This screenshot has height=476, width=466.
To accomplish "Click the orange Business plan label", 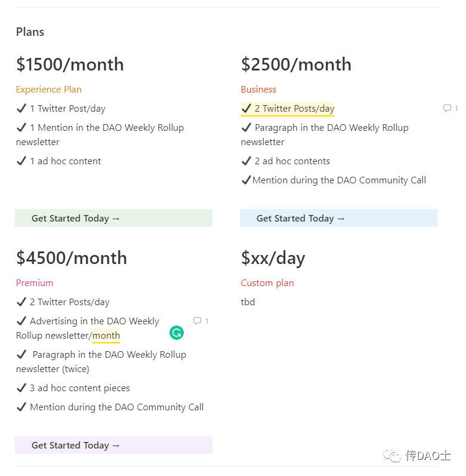I will click(258, 90).
